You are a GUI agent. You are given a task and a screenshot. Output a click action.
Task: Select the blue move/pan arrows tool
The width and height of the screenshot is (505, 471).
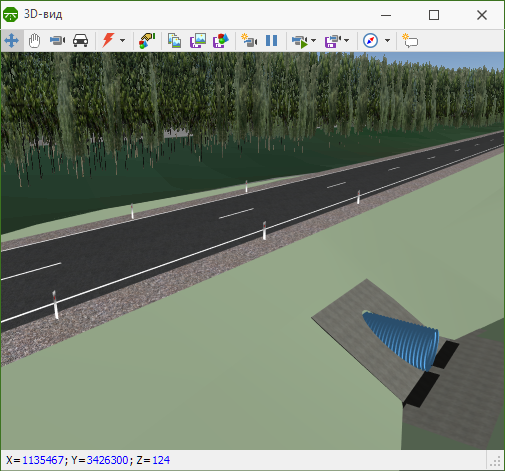[12, 41]
